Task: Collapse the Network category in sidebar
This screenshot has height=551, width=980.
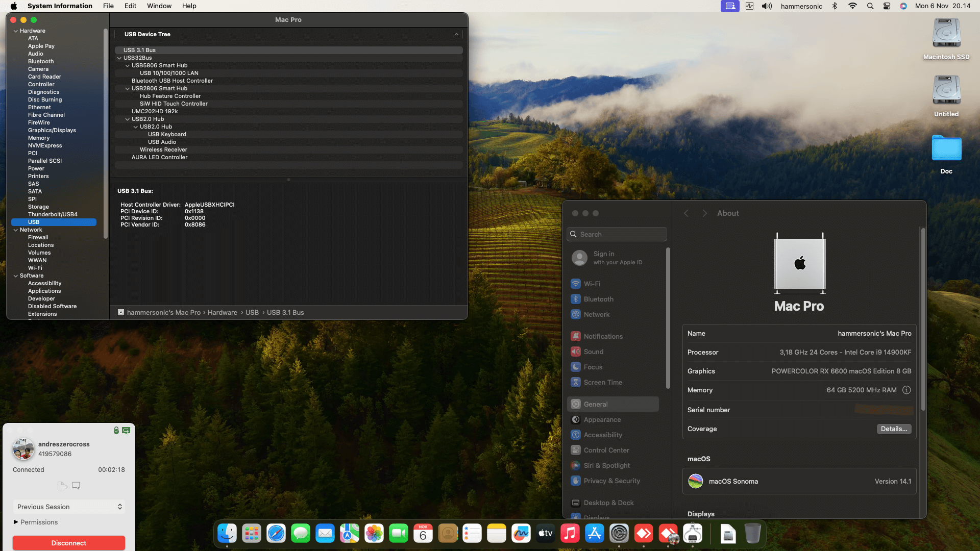Action: pos(15,230)
